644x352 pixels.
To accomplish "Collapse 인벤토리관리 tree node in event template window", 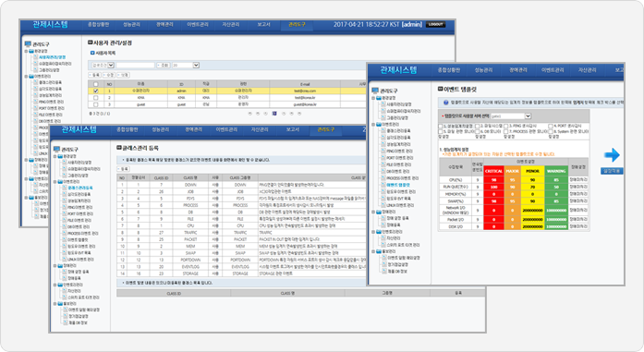I will [373, 232].
